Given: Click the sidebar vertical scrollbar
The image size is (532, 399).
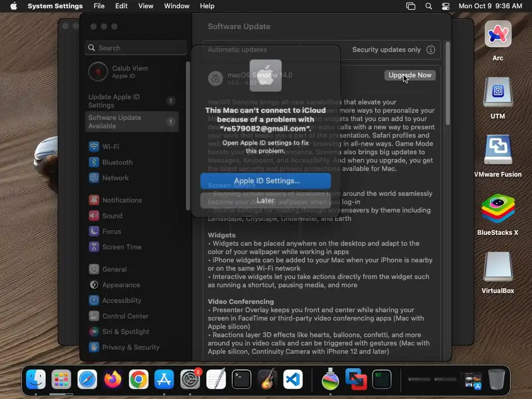Looking at the screenshot, I should (188, 136).
